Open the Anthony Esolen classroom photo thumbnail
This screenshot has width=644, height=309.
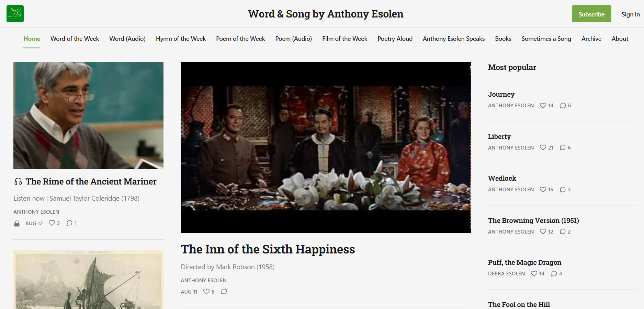click(x=88, y=115)
